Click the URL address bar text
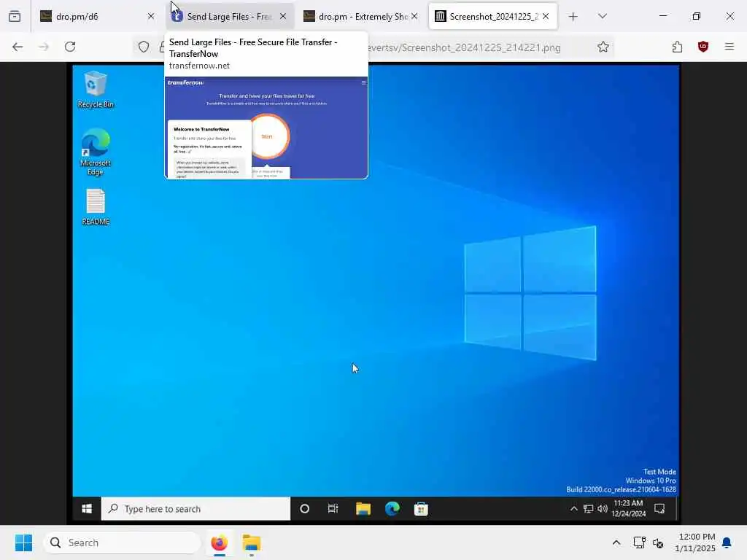 pos(465,47)
